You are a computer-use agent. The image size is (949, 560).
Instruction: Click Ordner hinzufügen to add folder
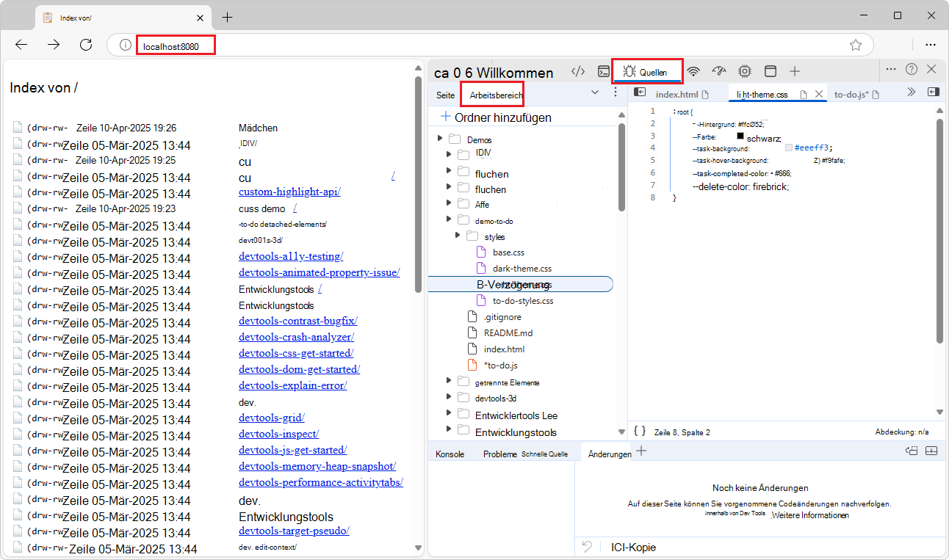(496, 117)
